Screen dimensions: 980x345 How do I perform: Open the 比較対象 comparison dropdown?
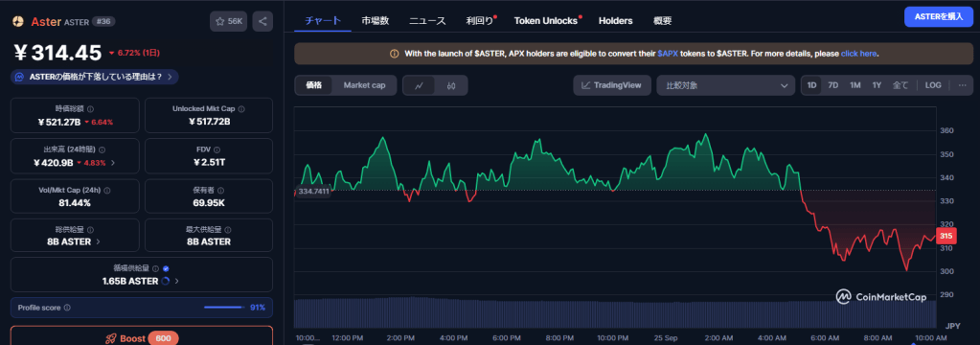click(725, 85)
